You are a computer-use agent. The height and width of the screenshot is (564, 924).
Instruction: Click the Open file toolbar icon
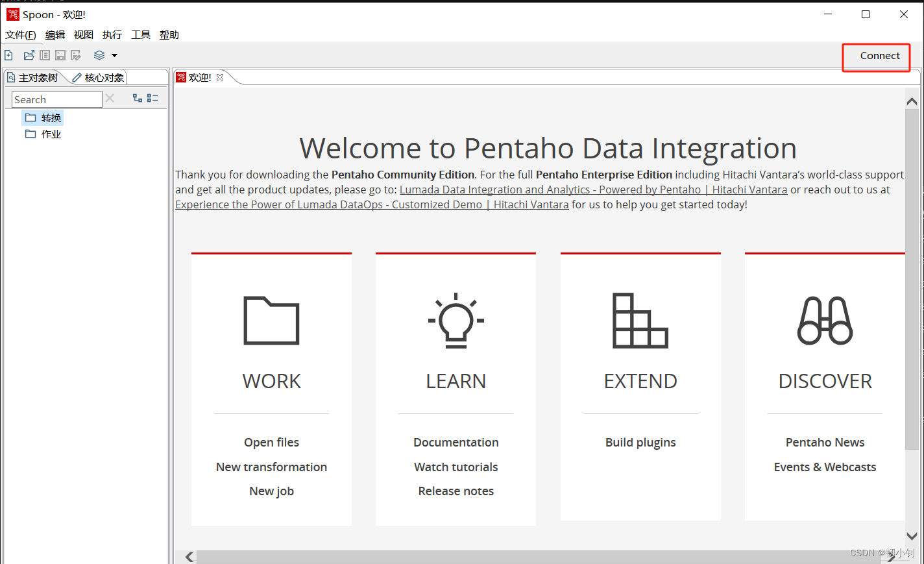pyautogui.click(x=29, y=55)
